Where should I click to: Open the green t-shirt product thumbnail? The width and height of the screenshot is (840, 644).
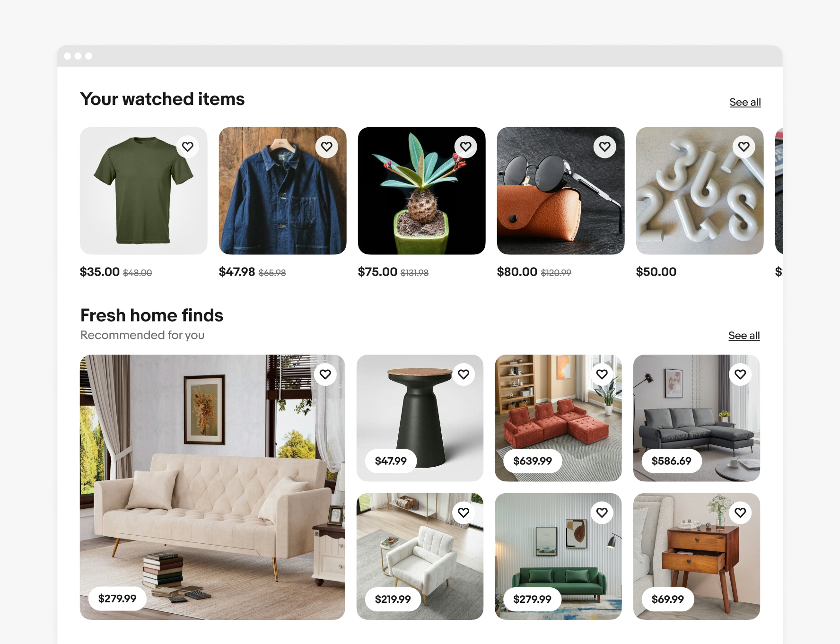[144, 191]
